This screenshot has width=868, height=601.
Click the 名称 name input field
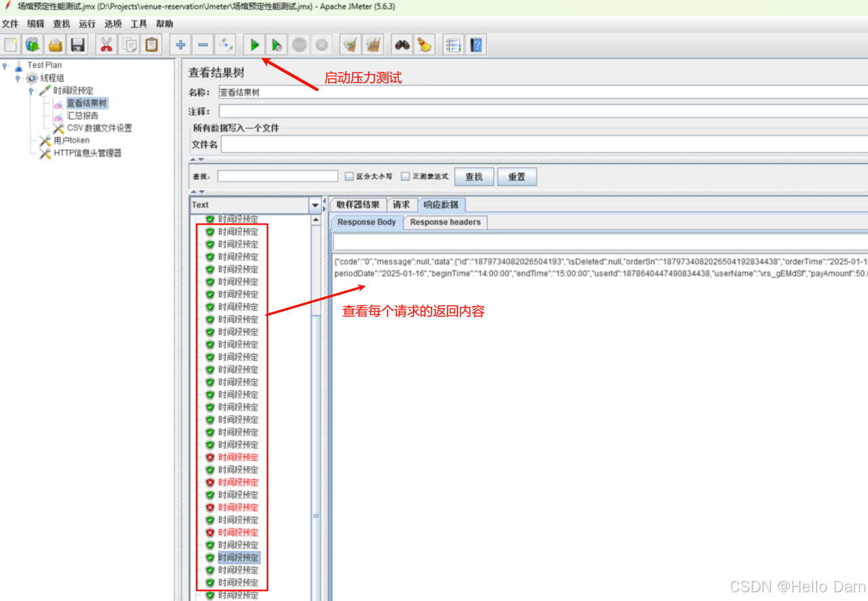542,92
